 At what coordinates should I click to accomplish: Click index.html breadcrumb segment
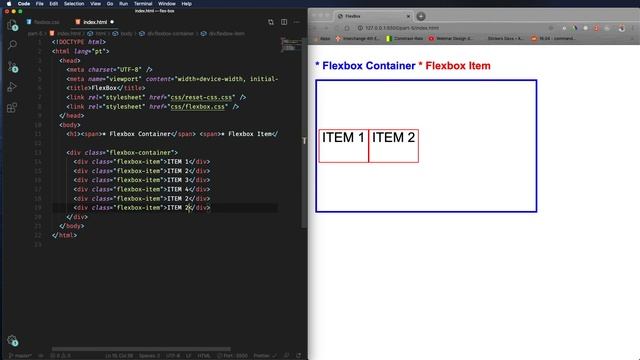[65, 33]
